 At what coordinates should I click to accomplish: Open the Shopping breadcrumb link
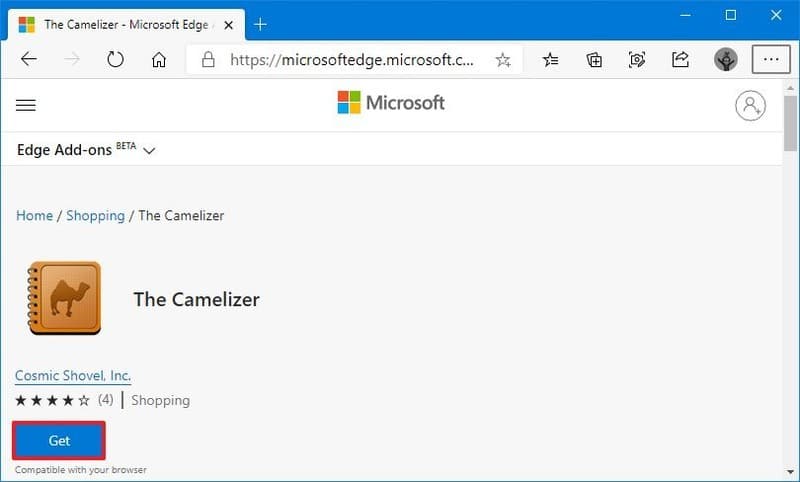[x=95, y=216]
